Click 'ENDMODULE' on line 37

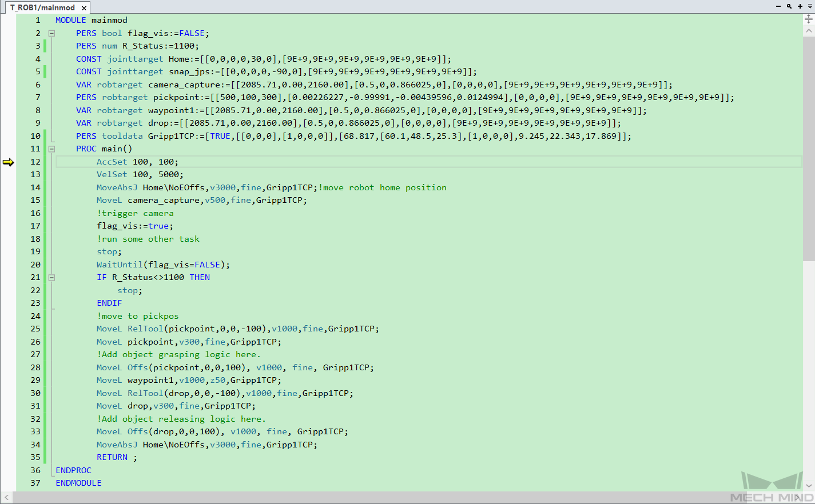tap(78, 483)
